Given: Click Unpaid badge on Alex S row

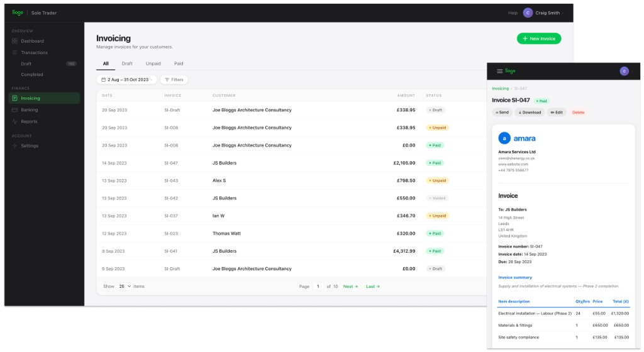Looking at the screenshot, I should 438,180.
